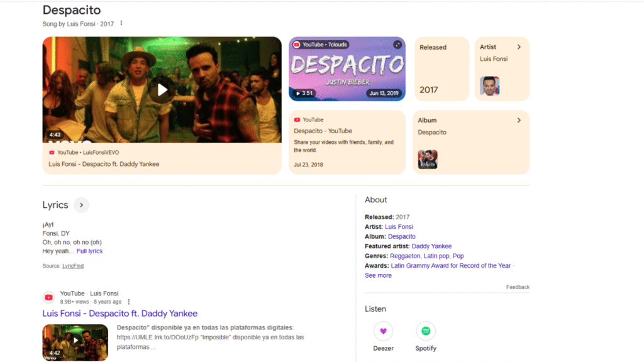This screenshot has height=362, width=644.
Task: Click the YouTube icon on the 7clouds card
Action: click(297, 45)
